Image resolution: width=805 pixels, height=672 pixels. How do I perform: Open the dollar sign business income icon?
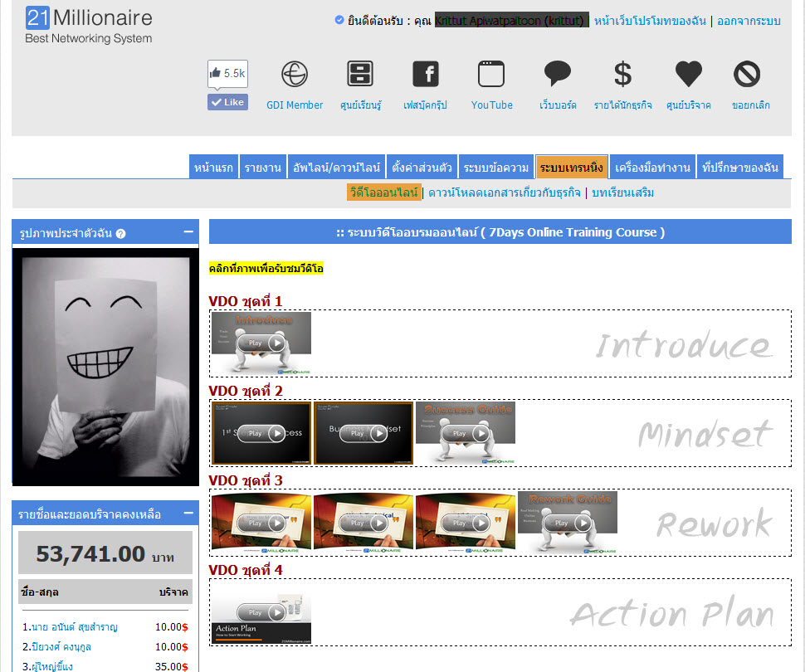[622, 74]
